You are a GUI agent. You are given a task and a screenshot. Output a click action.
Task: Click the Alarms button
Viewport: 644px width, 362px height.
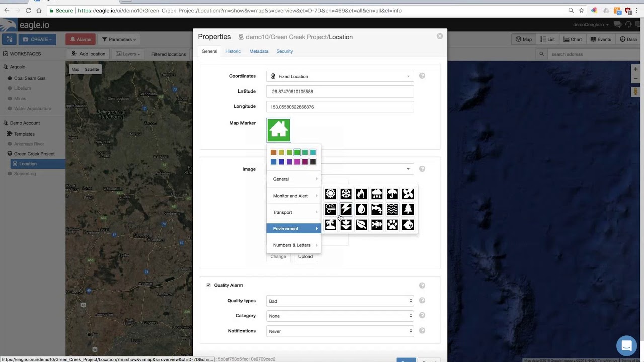point(80,39)
